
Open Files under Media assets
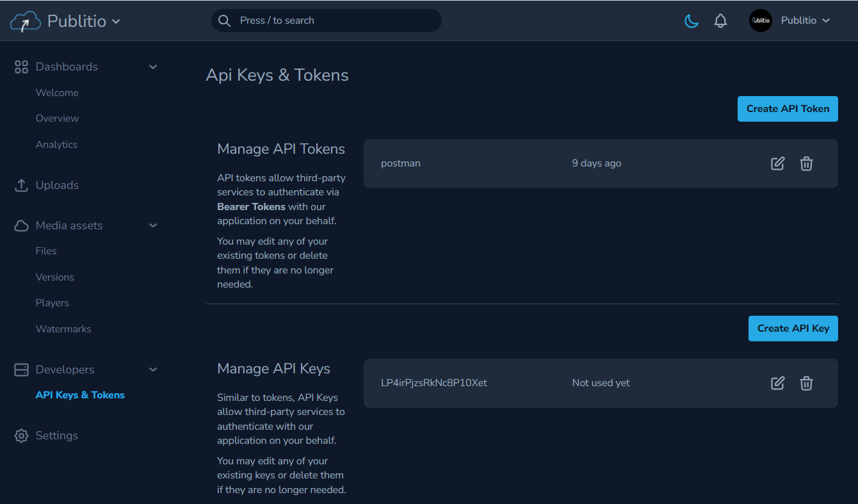click(46, 251)
